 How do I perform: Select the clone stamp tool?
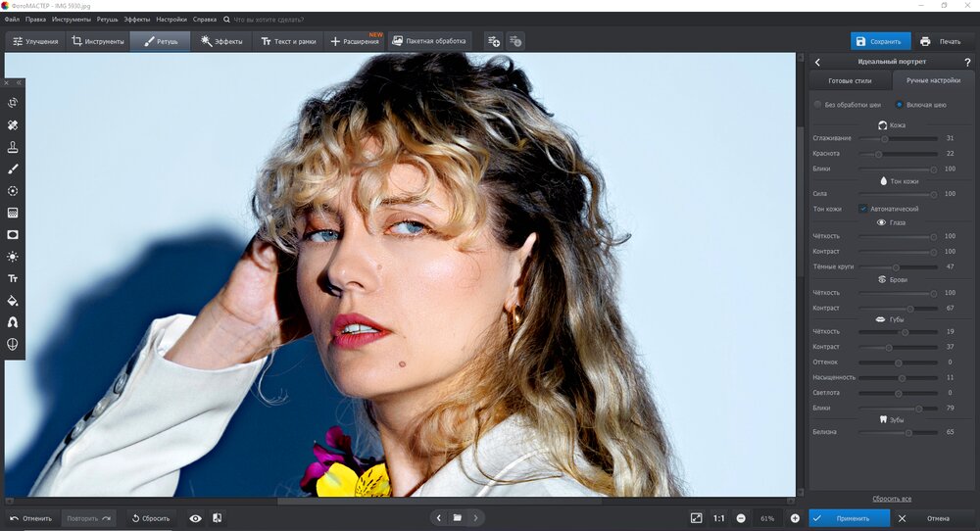[13, 147]
